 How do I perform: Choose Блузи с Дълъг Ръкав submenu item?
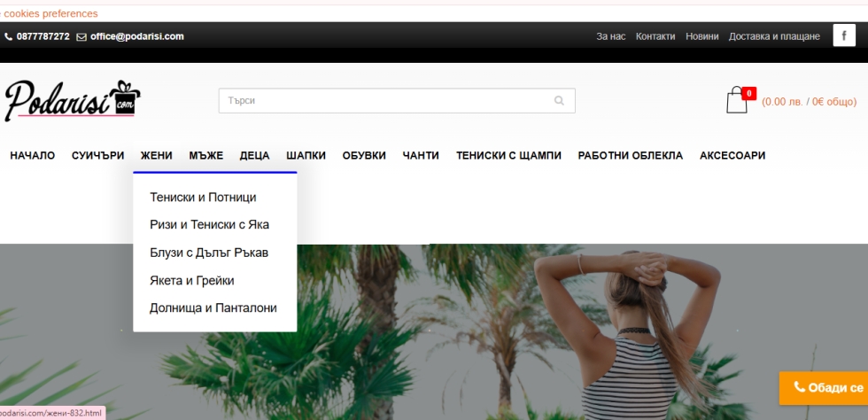(209, 253)
